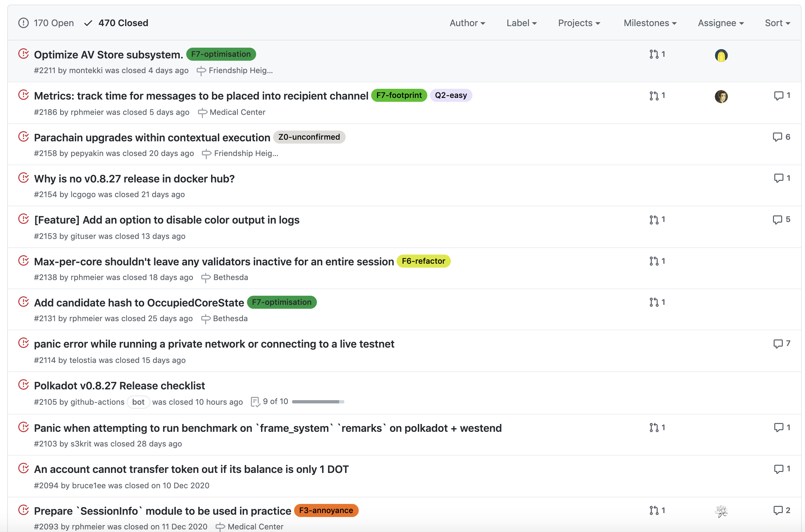Click pull request icon on Max-per-core issue row
805x532 pixels.
click(654, 261)
